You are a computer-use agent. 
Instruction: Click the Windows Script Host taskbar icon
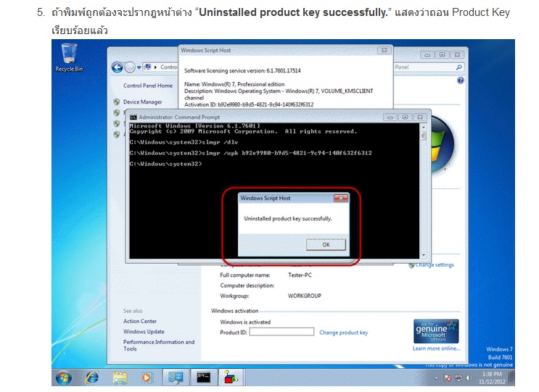coord(231,378)
